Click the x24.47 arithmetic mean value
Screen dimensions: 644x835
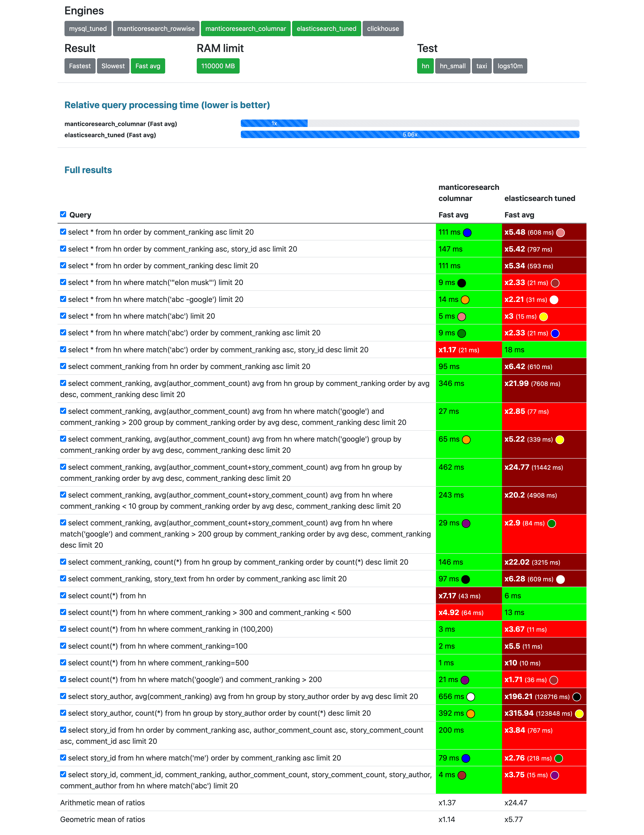point(515,803)
